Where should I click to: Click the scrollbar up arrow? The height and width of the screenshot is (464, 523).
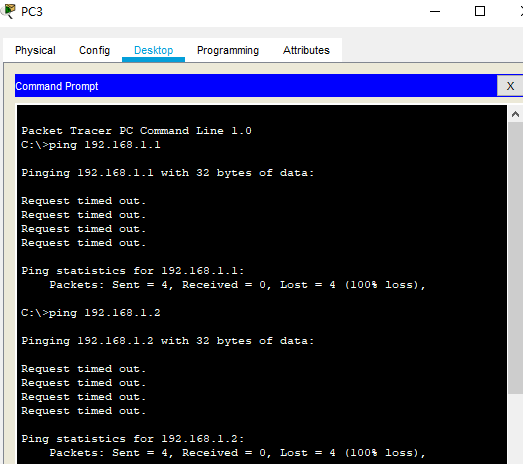(515, 114)
